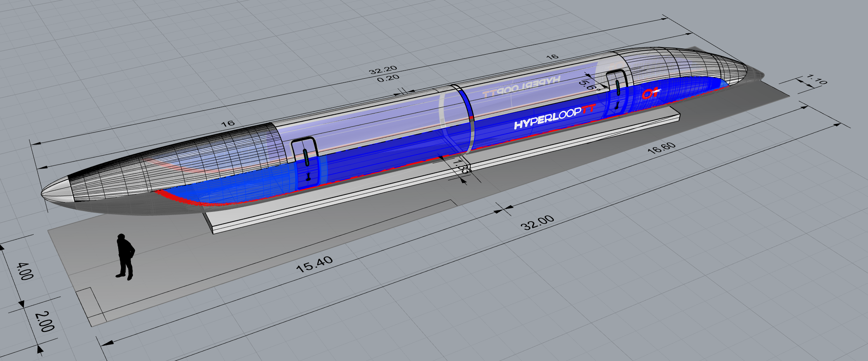
Task: Select the 32.20 overall length dimension
Action: click(383, 70)
